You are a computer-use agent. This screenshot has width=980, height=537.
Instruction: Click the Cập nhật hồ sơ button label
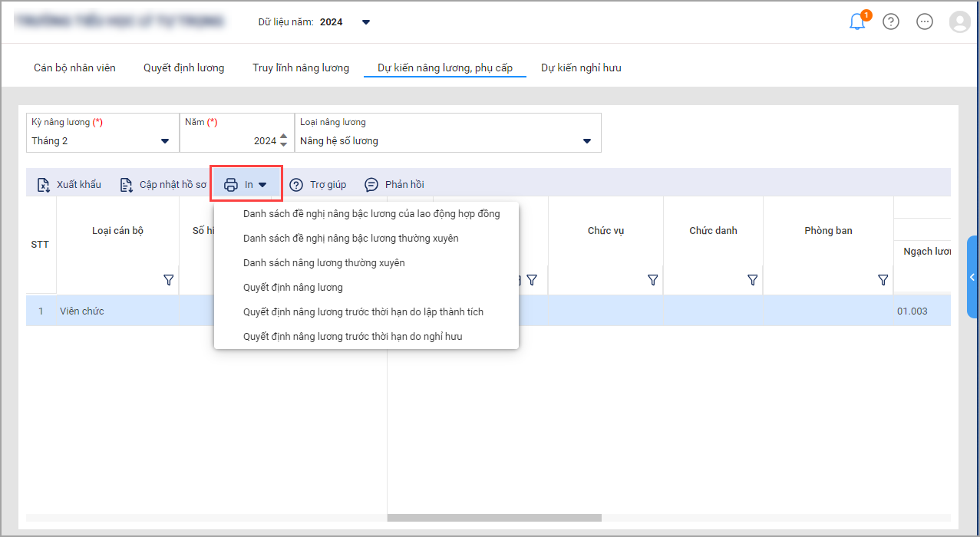[173, 185]
